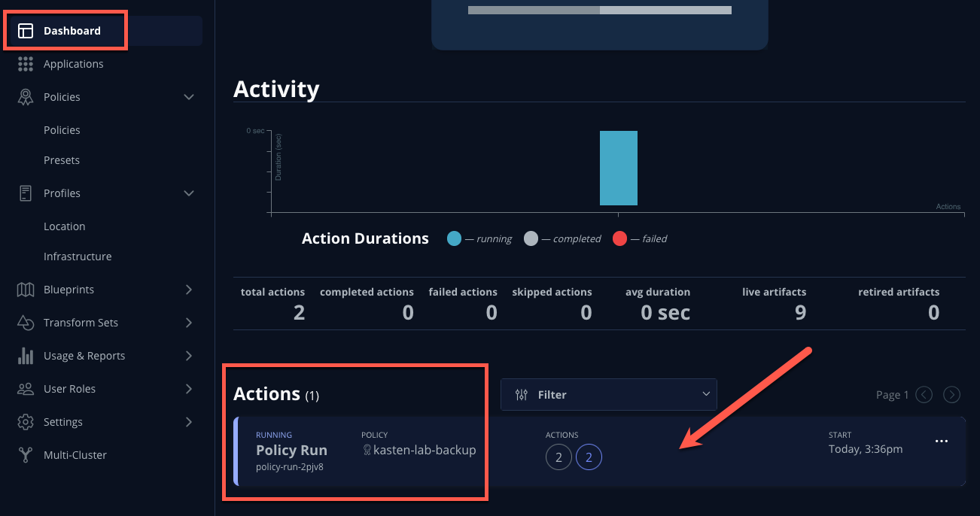This screenshot has height=516, width=980.
Task: Open Infrastructure profiles page
Action: [x=78, y=256]
